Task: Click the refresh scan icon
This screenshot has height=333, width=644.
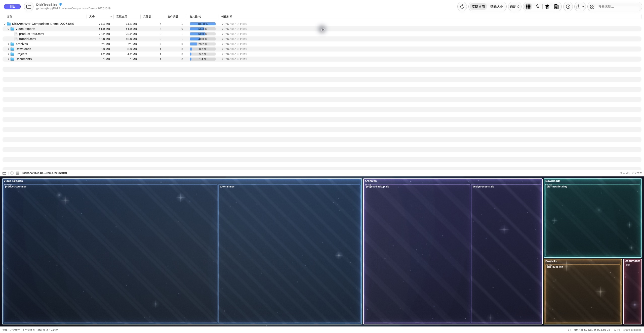Action: [x=462, y=7]
